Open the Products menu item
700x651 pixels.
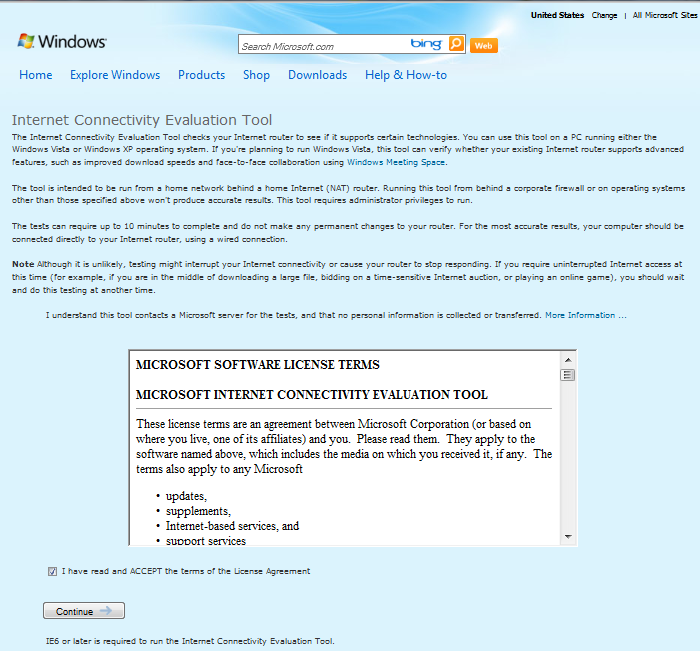201,75
